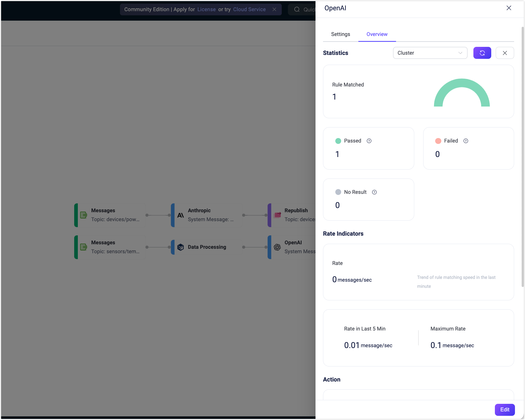Viewport: 525px width, 420px height.
Task: Select the Data Processing node icon
Action: point(180,247)
